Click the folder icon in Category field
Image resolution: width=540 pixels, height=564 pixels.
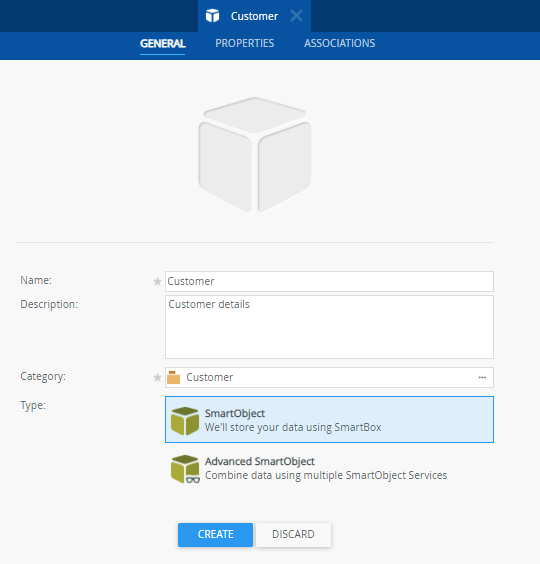tap(173, 377)
